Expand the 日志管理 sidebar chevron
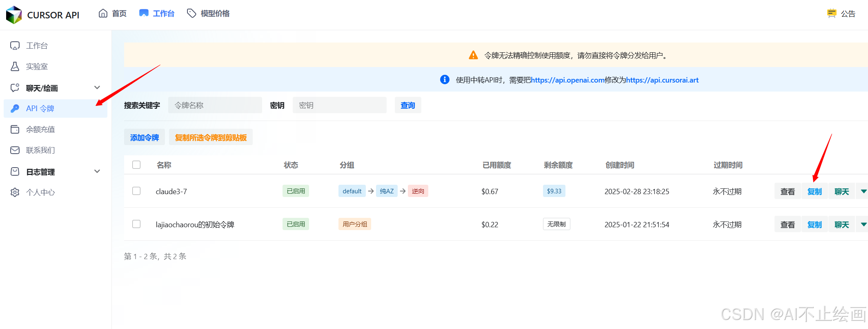The image size is (868, 329). 97,171
